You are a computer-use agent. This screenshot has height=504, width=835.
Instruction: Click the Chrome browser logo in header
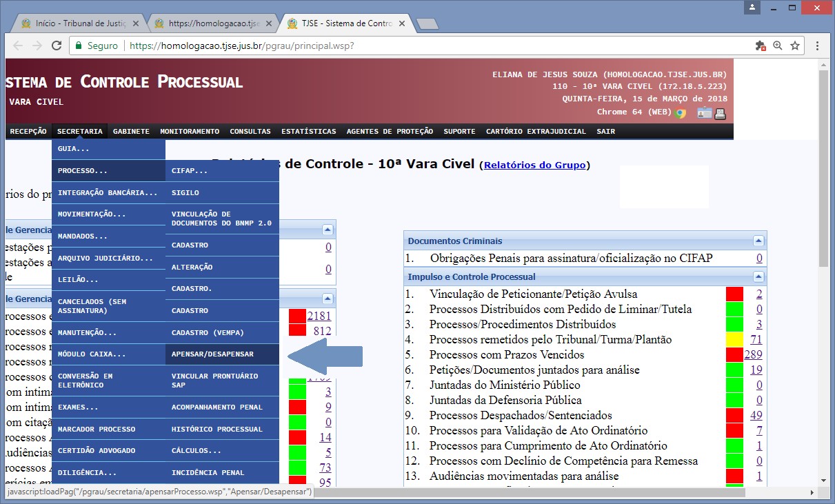click(681, 114)
